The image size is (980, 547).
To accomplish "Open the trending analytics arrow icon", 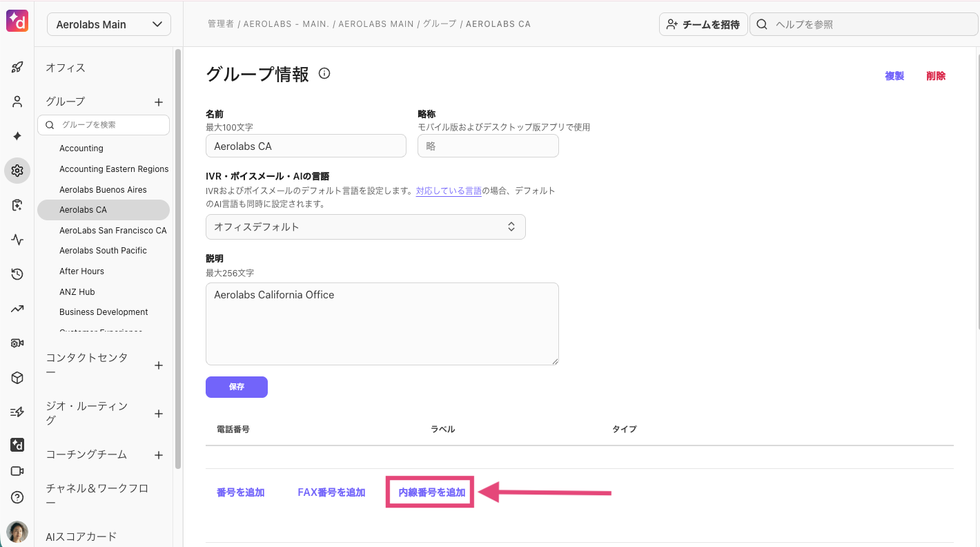I will pos(17,309).
